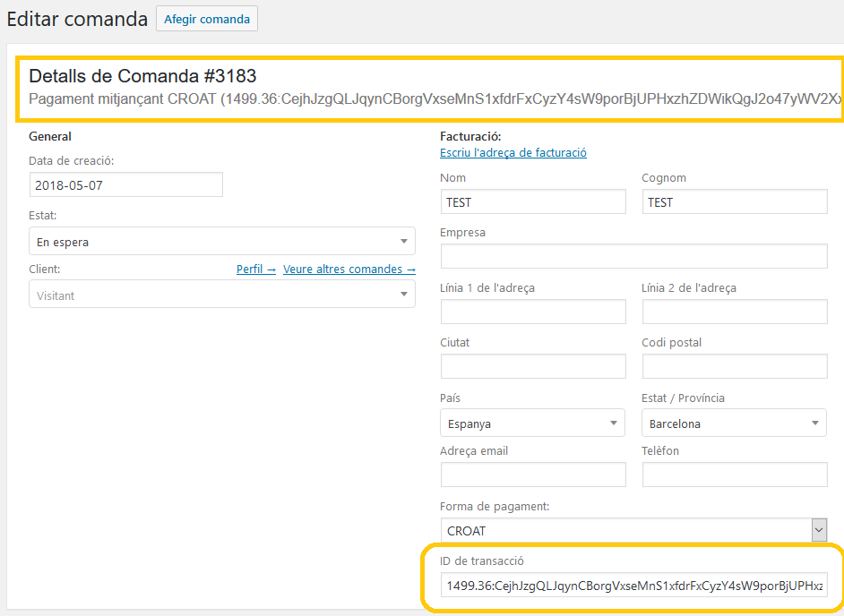Click the ID de transacció input field

(634, 586)
